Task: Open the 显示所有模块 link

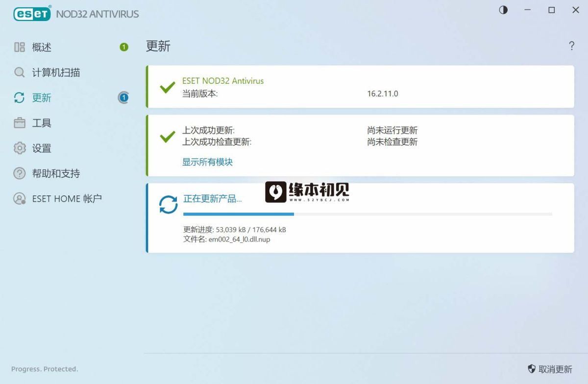Action: 208,162
